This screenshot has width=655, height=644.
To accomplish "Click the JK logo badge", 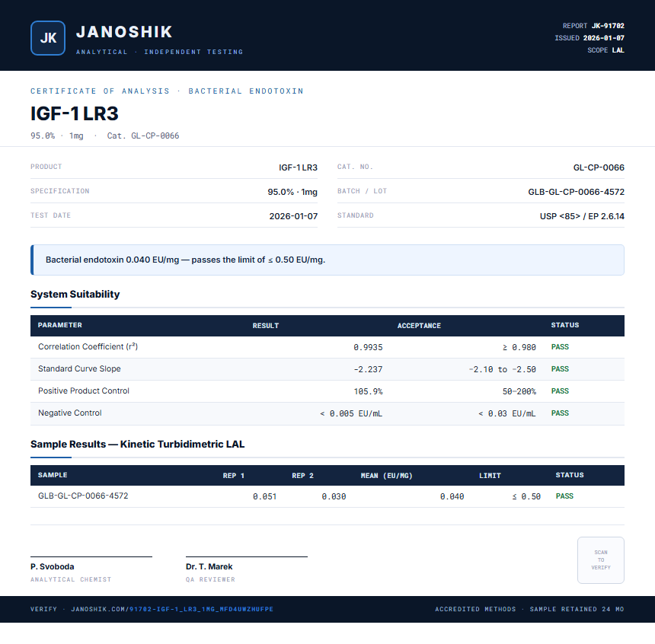I will click(x=48, y=38).
